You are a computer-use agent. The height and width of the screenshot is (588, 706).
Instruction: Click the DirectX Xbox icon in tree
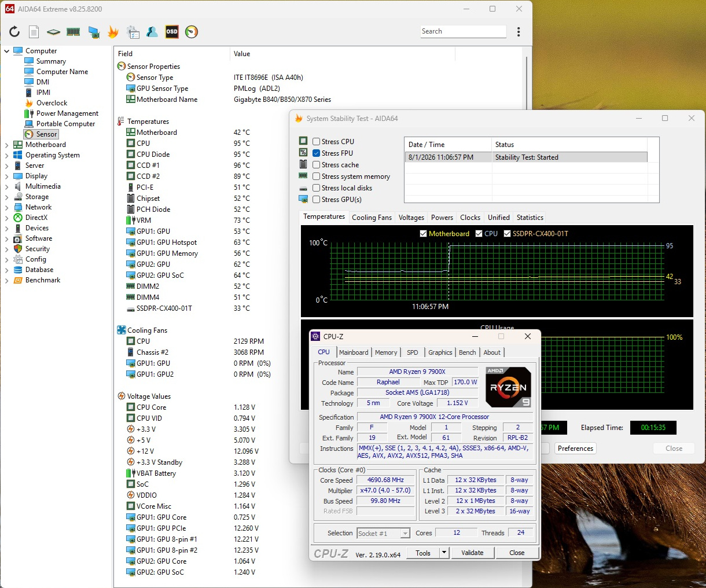pos(18,218)
